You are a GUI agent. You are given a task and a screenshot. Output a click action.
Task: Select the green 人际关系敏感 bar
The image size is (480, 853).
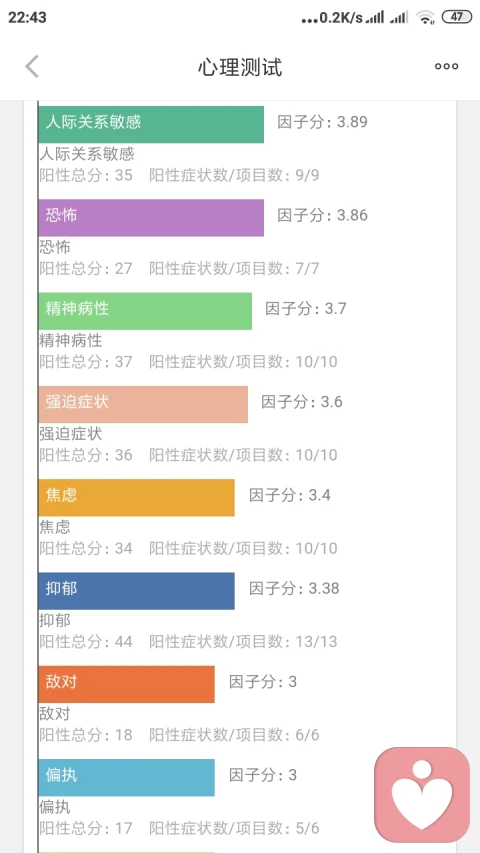[x=151, y=125]
